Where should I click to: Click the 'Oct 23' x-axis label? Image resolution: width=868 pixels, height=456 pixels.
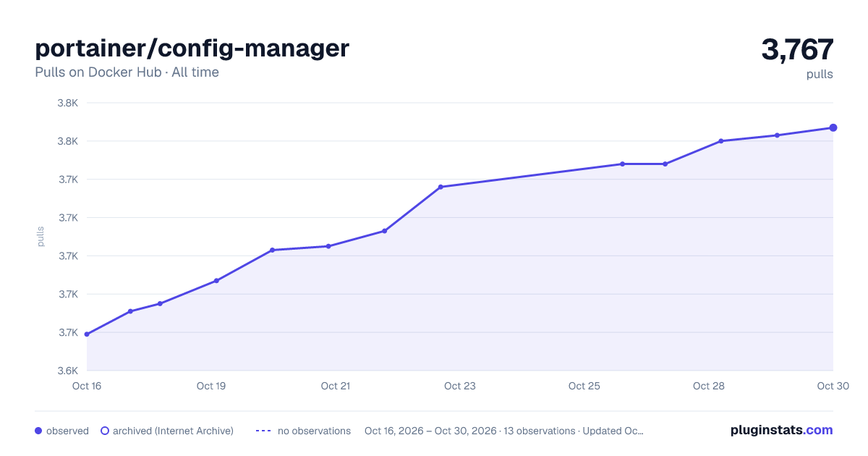(x=460, y=386)
